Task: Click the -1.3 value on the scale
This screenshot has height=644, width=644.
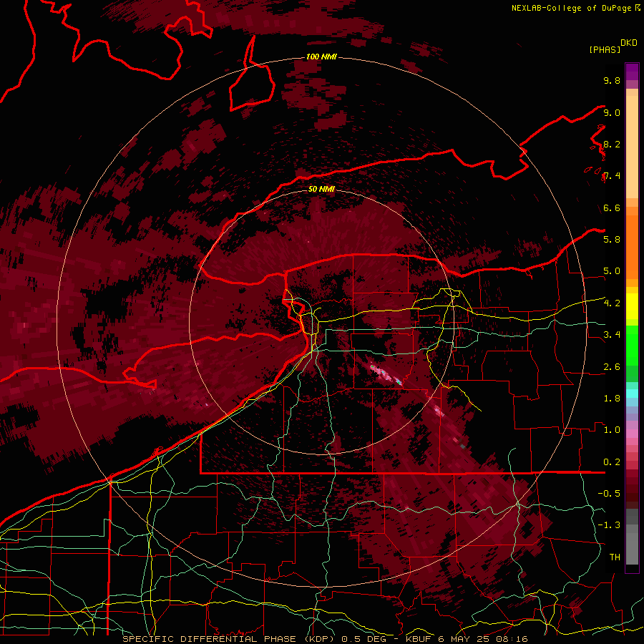Action: pos(609,525)
